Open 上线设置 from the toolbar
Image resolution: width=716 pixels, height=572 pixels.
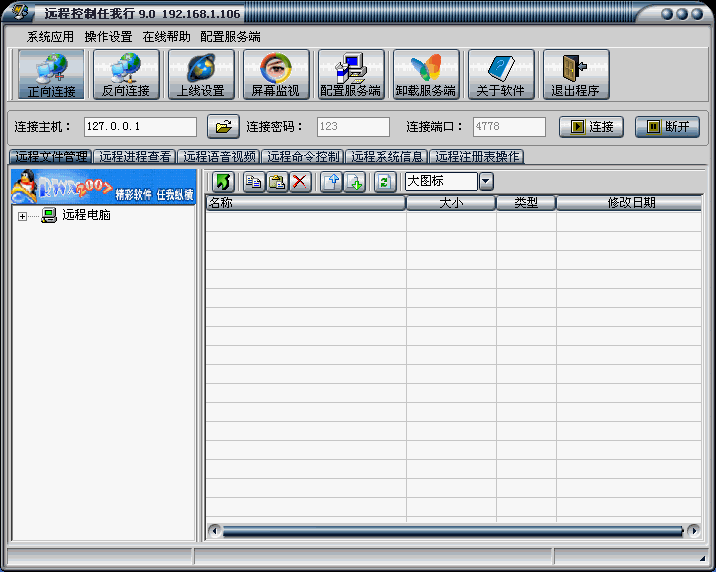point(201,75)
